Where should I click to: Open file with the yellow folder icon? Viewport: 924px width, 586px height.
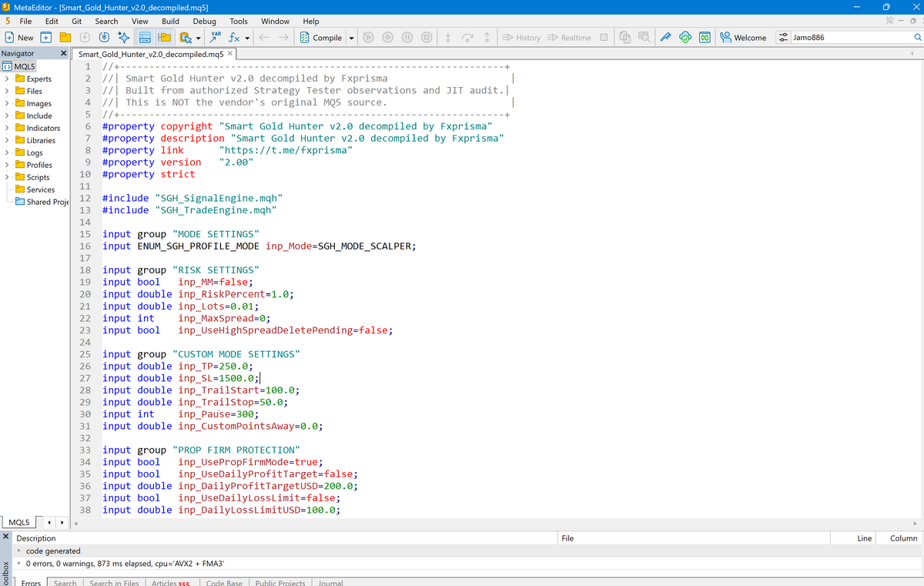65,38
